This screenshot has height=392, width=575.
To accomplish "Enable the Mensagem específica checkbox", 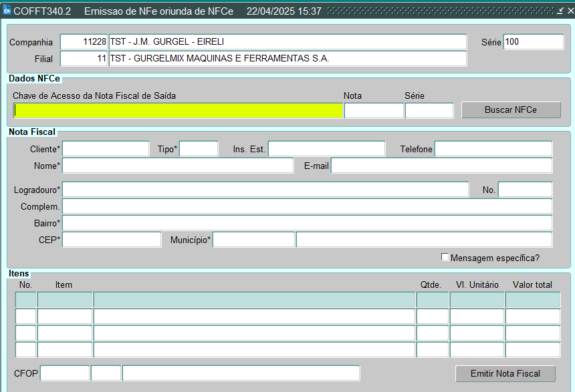I will click(x=445, y=257).
